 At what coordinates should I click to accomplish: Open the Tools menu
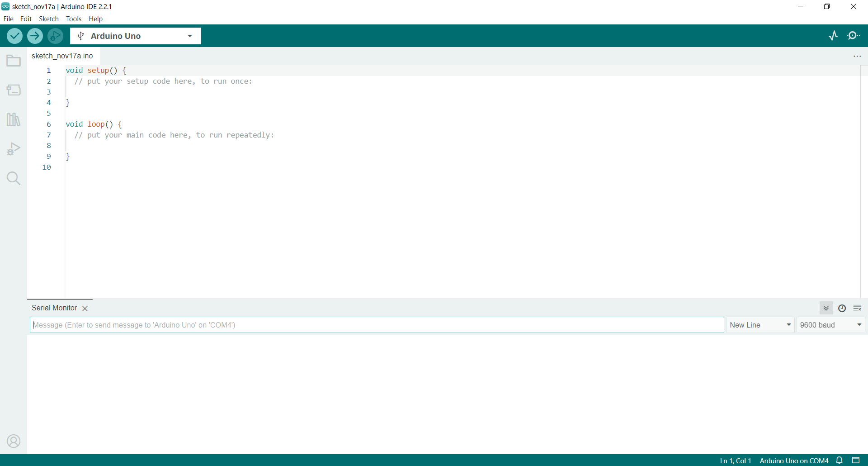[74, 19]
